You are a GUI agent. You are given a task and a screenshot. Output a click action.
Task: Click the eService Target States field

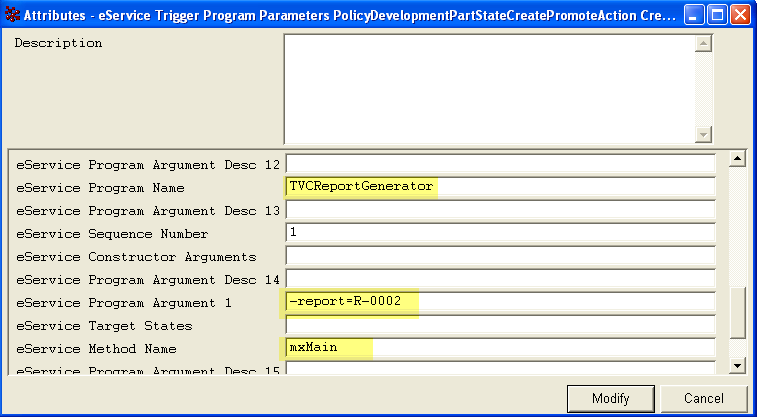tap(500, 325)
